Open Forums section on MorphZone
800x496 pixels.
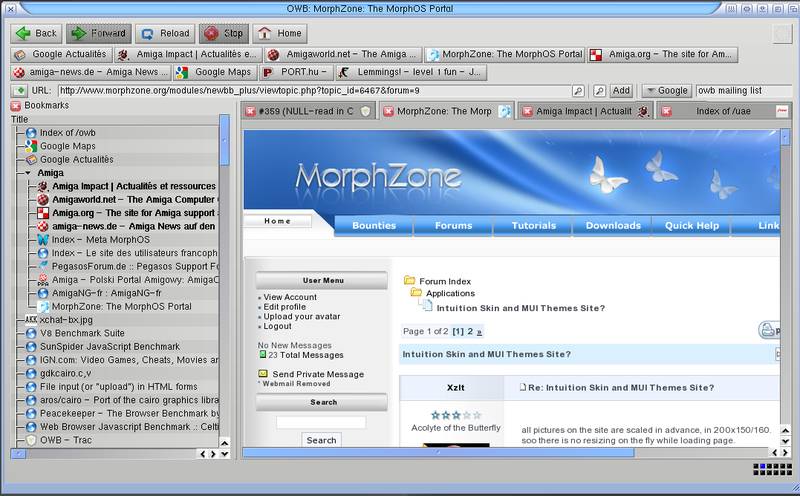(x=454, y=226)
